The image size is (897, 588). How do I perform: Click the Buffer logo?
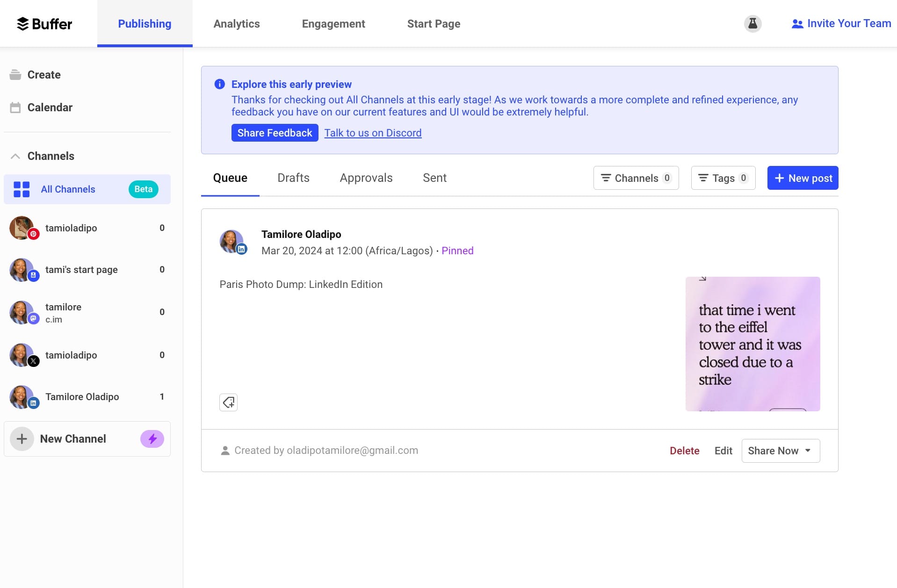[x=44, y=24]
